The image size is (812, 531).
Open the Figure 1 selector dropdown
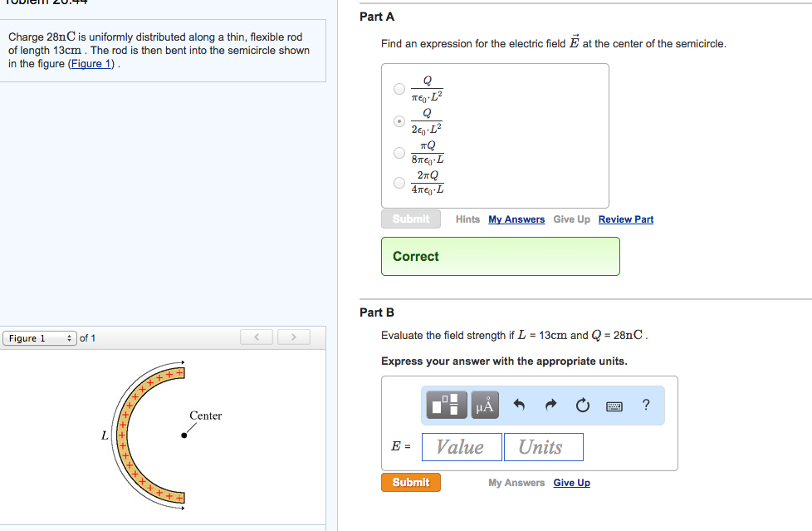coord(40,338)
